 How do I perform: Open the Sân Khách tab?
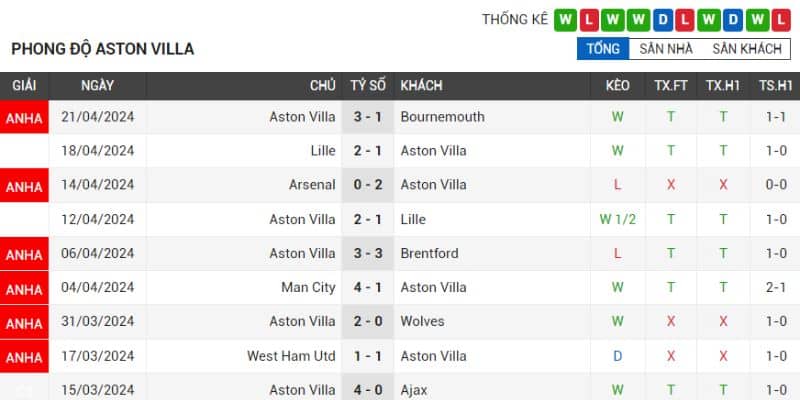coord(746,49)
